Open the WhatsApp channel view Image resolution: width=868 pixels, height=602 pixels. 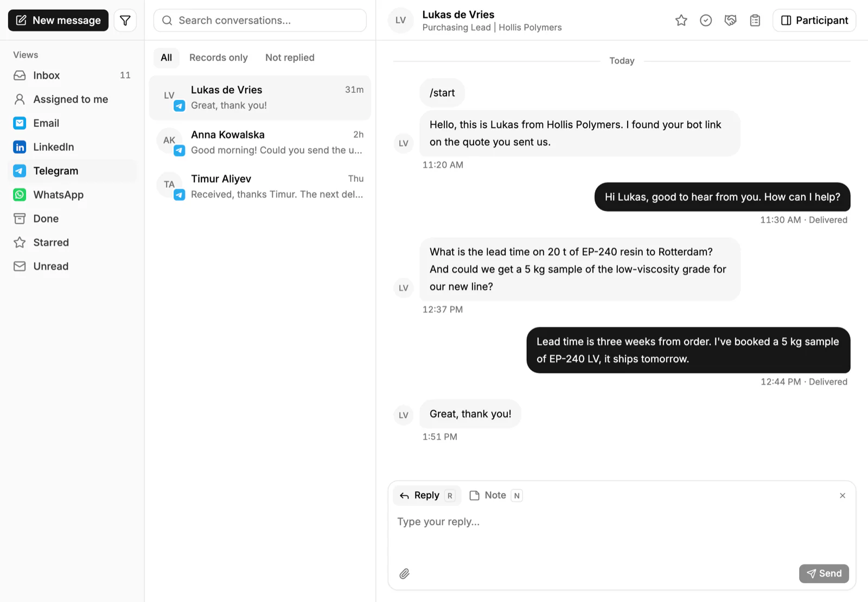72,195
